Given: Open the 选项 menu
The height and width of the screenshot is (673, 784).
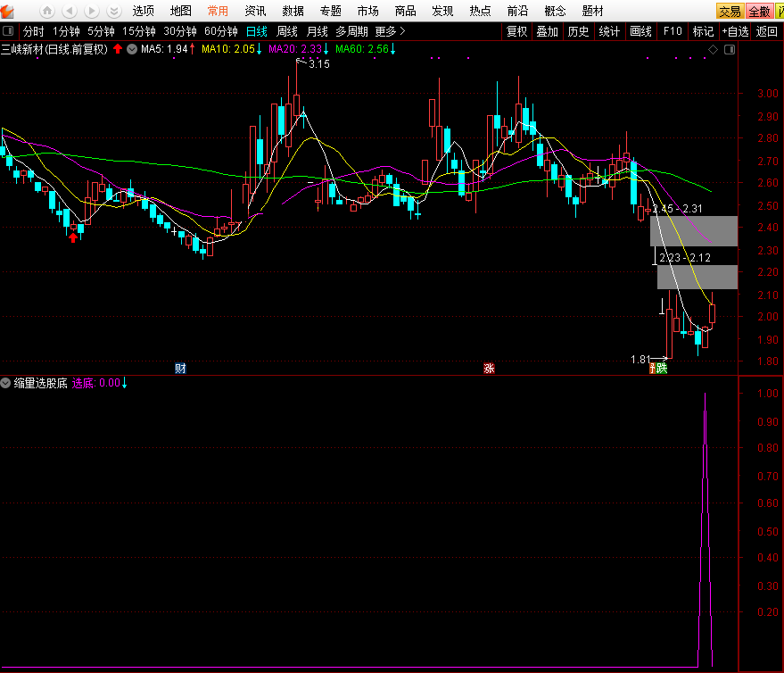Looking at the screenshot, I should (x=143, y=11).
